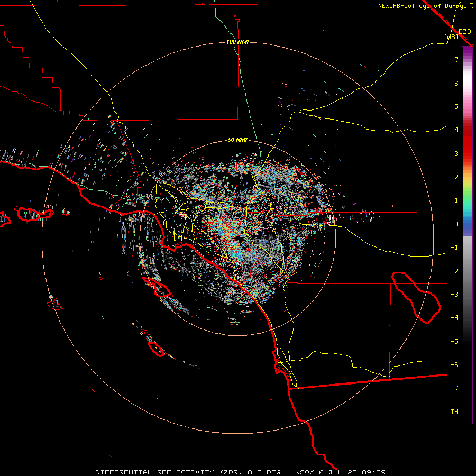Click the 6 value on color scale
This screenshot has width=476, height=476.
click(456, 83)
